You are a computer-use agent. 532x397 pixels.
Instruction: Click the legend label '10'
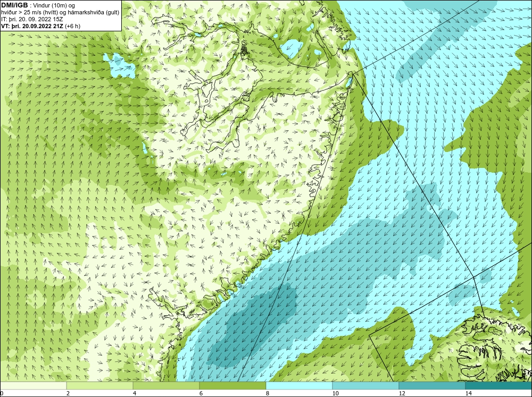335,393
